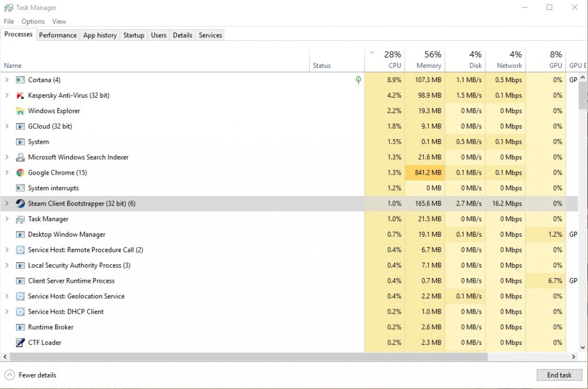The height and width of the screenshot is (389, 588).
Task: Click the horizontal scrollbar thumb
Action: point(249,357)
